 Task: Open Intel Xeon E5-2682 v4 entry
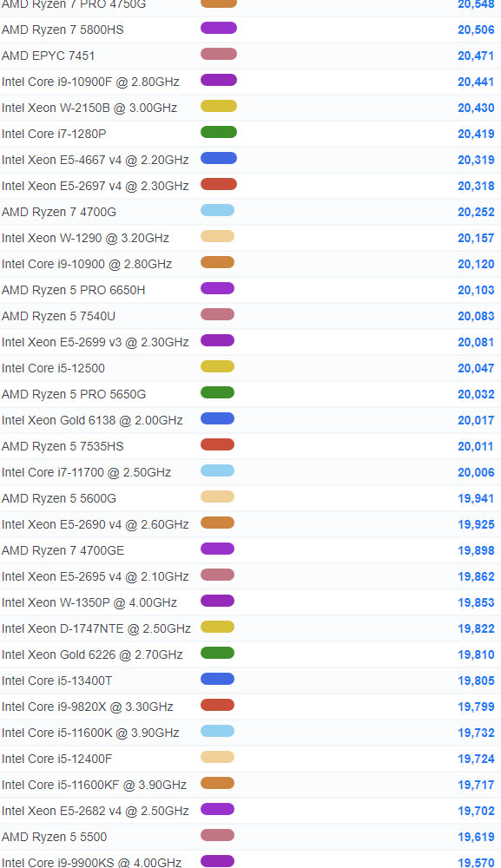coord(96,811)
